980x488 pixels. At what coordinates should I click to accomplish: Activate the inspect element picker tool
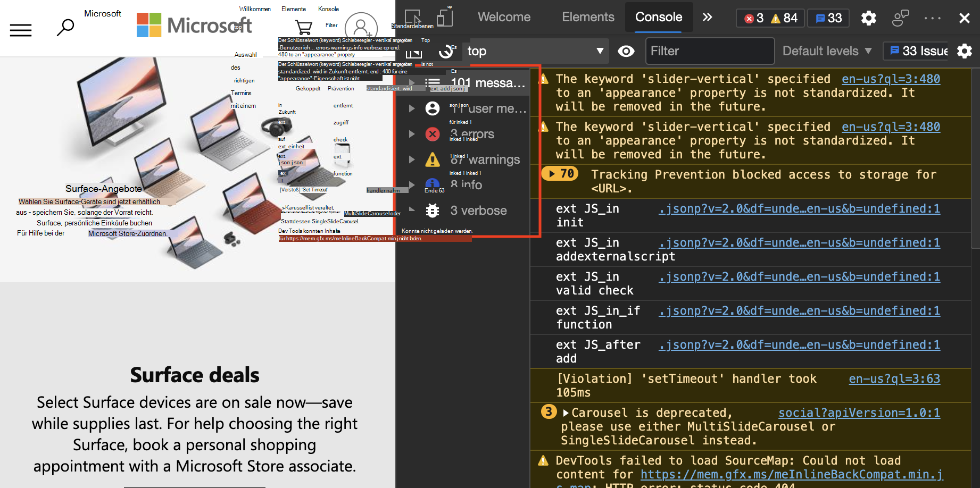[413, 17]
